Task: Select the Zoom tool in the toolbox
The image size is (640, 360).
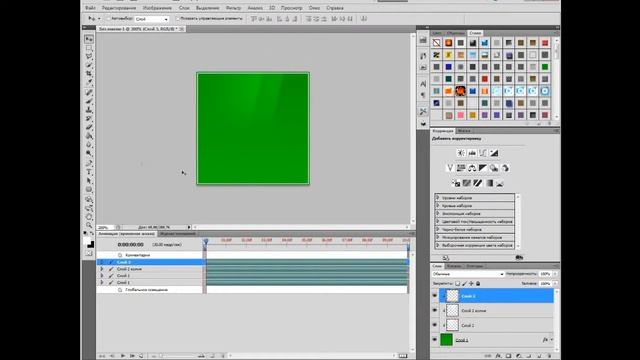Action: point(89,225)
